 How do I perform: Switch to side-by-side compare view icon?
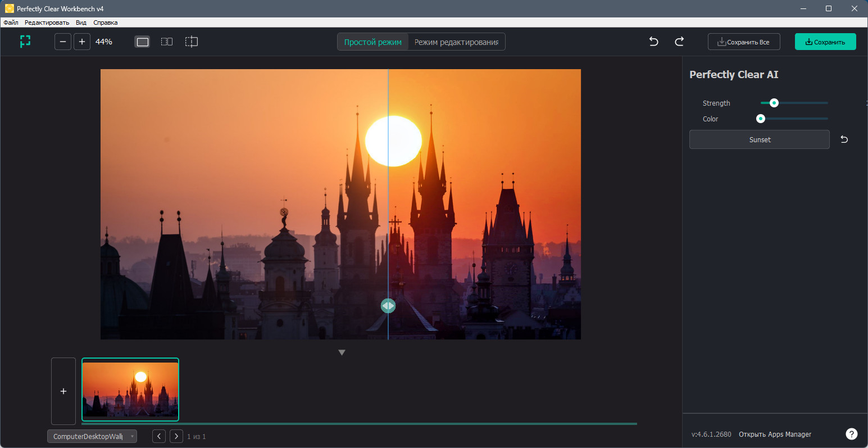pos(167,42)
